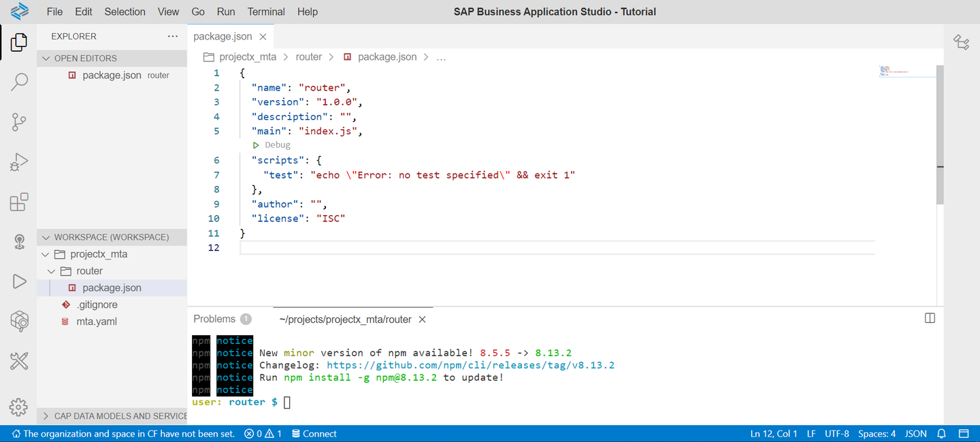The width and height of the screenshot is (980, 442).
Task: Open npm changelog GitHub link in terminal
Action: (470, 365)
